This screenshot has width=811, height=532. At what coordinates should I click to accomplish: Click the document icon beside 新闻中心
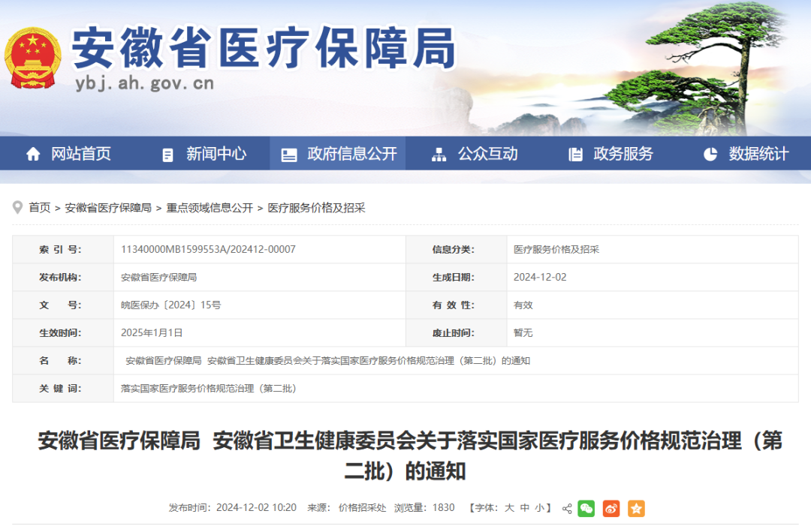pyautogui.click(x=167, y=155)
